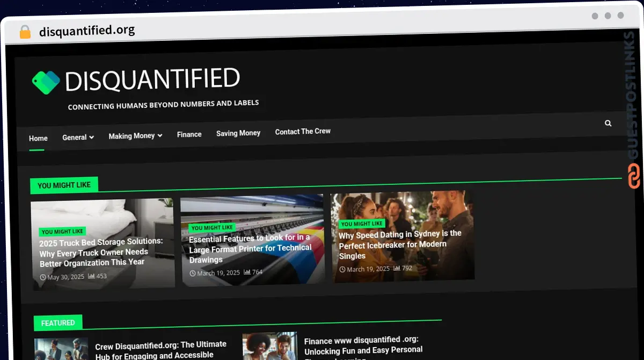
Task: Expand the Making Money dropdown menu
Action: coord(135,136)
